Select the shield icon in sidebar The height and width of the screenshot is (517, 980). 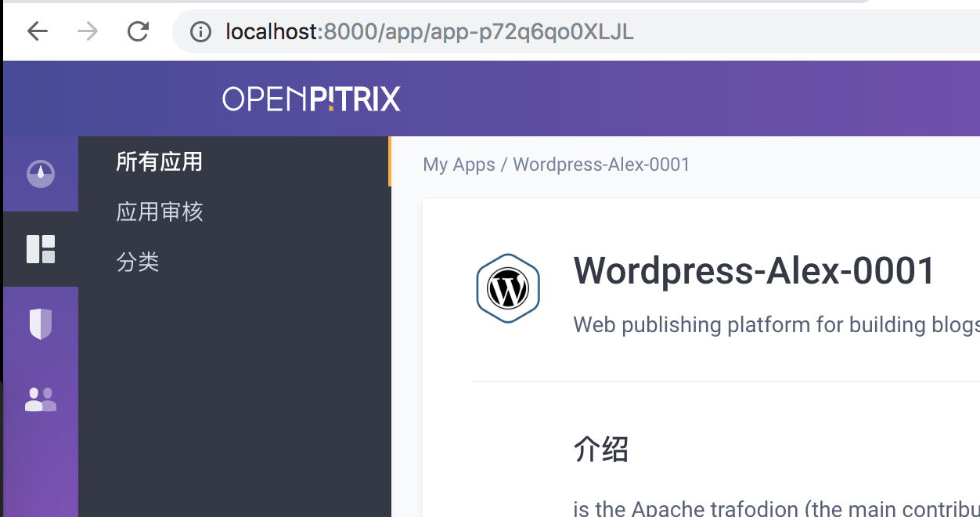pyautogui.click(x=40, y=324)
